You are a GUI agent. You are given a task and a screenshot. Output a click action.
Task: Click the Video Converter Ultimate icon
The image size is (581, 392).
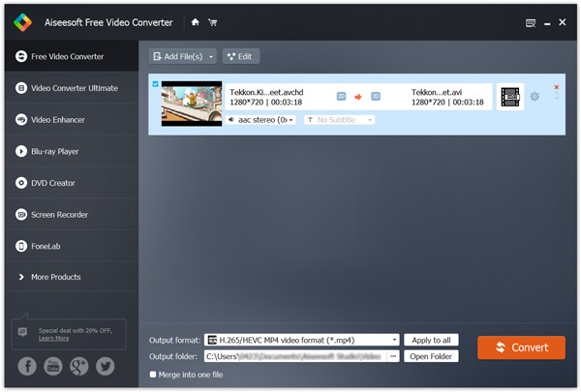click(x=21, y=88)
